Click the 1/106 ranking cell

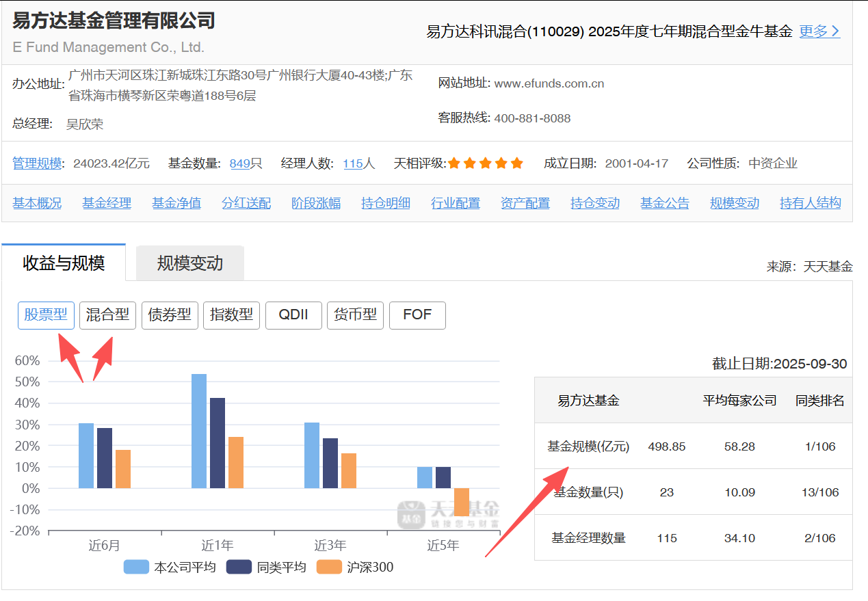click(x=821, y=446)
